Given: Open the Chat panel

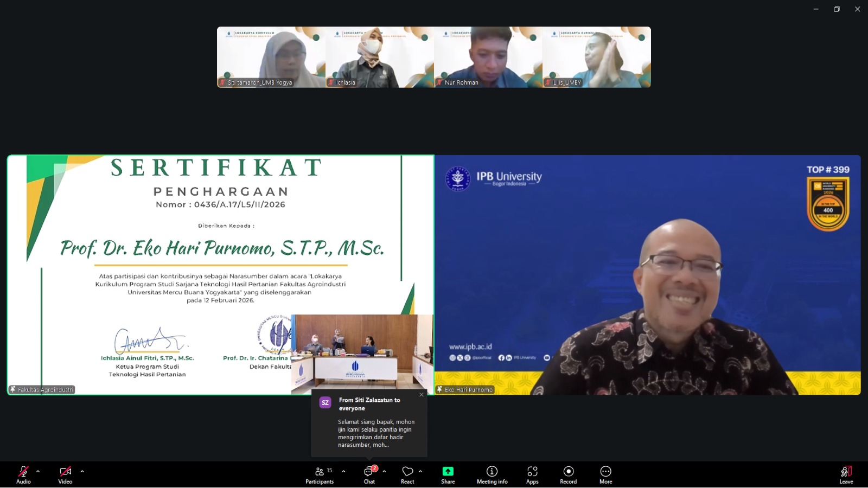Looking at the screenshot, I should pyautogui.click(x=369, y=474).
